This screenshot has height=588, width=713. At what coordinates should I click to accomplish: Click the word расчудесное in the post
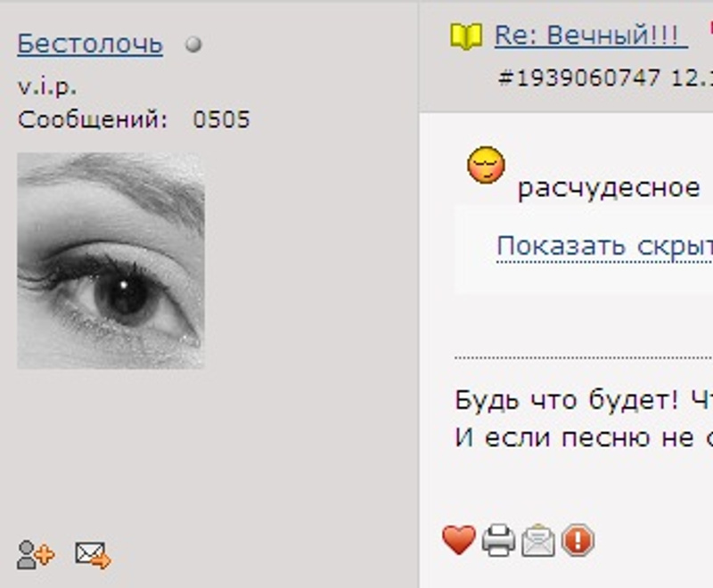pos(609,188)
